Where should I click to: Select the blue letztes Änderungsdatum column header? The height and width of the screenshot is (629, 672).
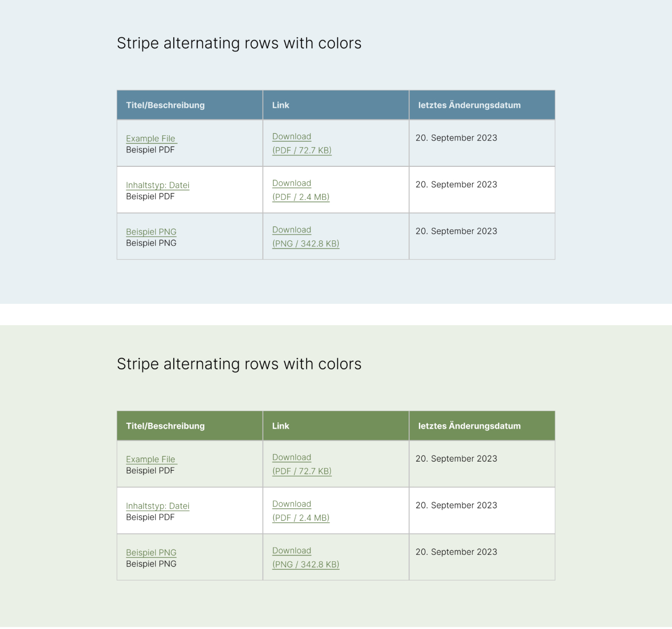point(469,105)
